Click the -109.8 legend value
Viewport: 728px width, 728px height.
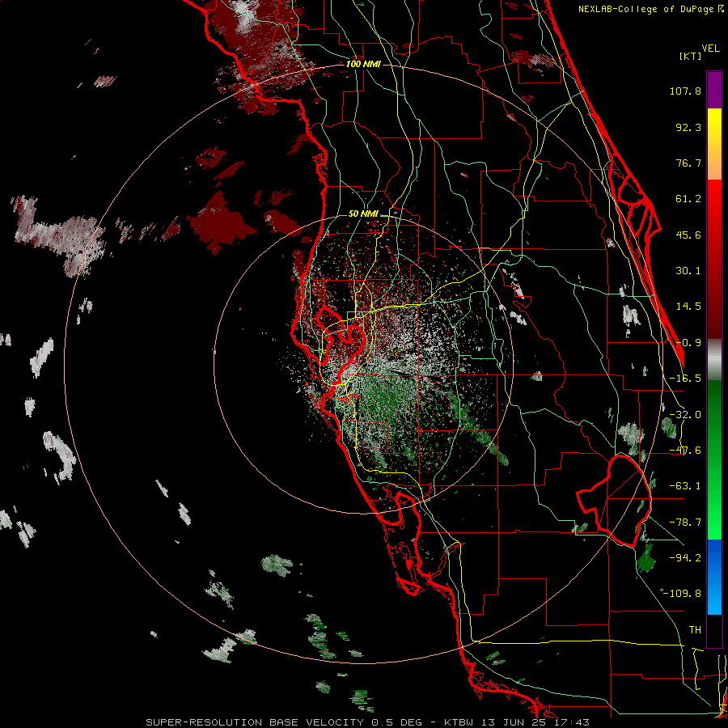682,594
